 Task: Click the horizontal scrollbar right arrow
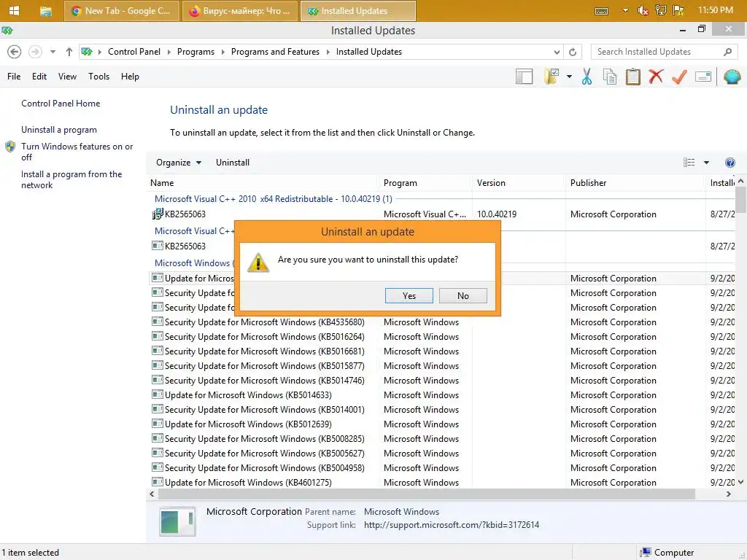click(729, 494)
